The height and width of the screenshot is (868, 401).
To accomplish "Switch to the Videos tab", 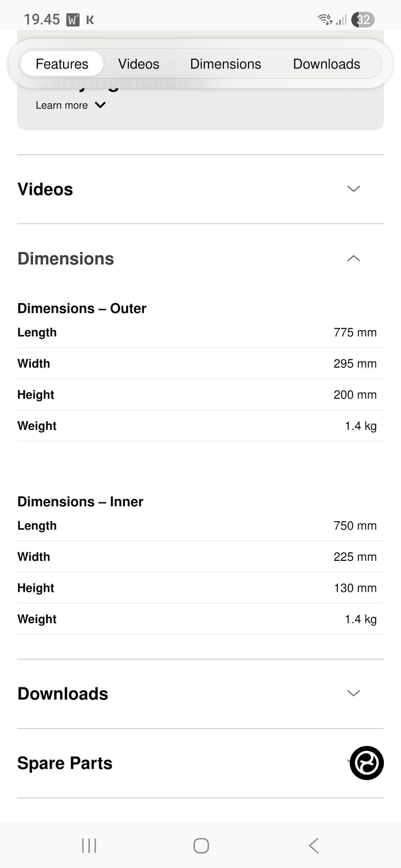I will [139, 64].
